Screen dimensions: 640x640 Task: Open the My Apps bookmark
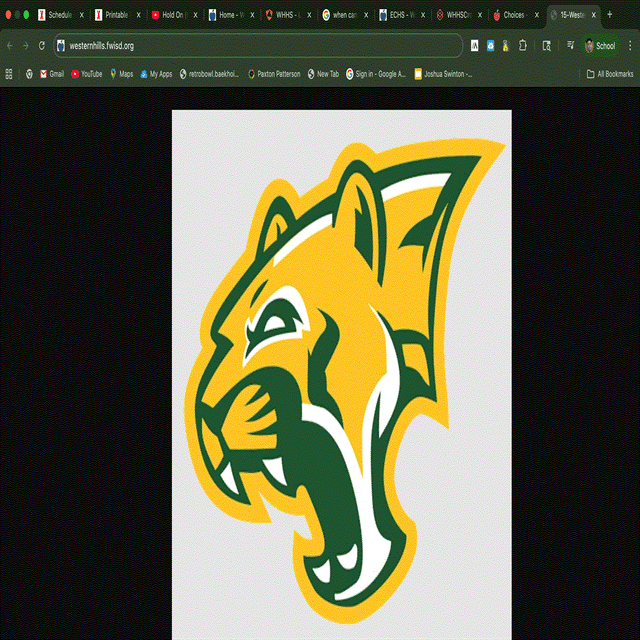(156, 74)
